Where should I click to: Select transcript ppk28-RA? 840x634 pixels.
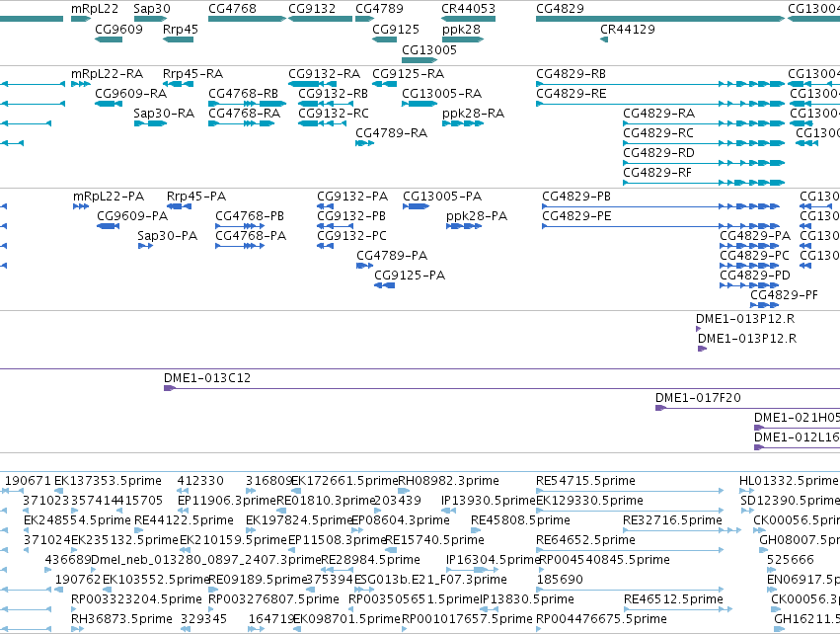click(x=463, y=123)
